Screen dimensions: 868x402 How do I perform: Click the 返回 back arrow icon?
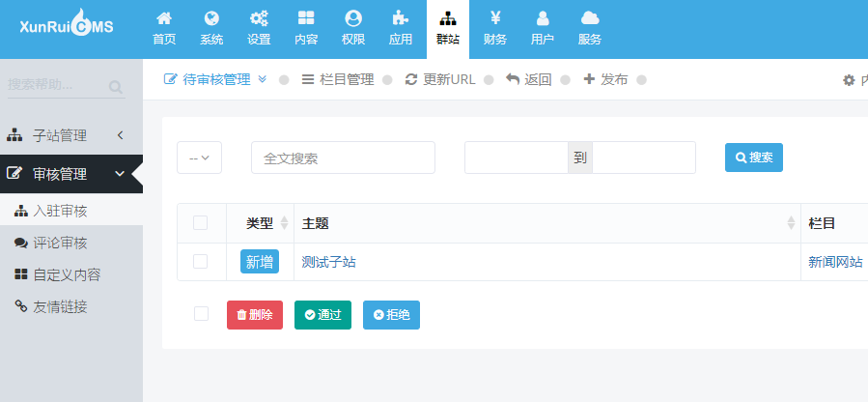tap(513, 80)
